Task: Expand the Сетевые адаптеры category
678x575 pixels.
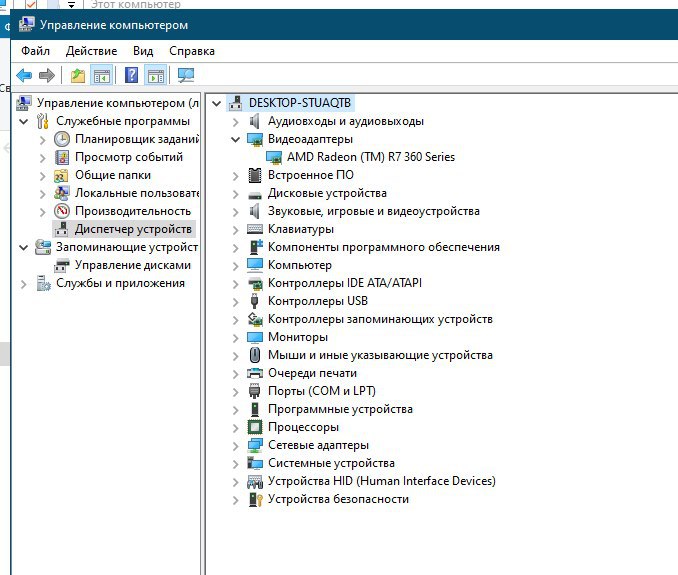Action: [x=235, y=446]
